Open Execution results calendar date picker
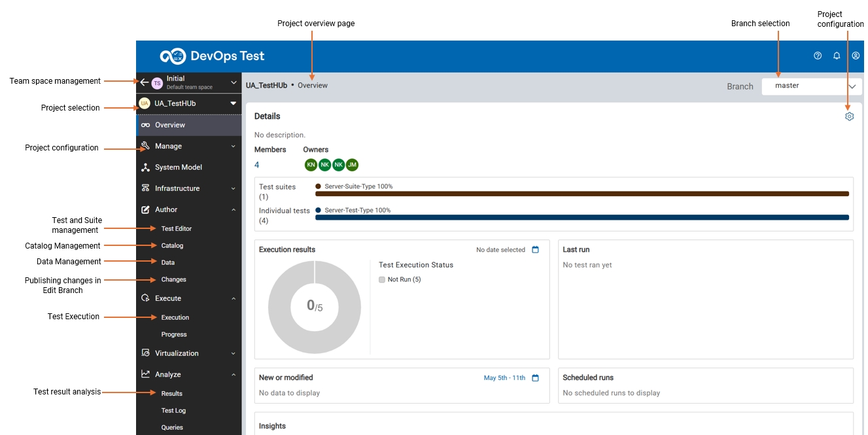 (x=535, y=250)
